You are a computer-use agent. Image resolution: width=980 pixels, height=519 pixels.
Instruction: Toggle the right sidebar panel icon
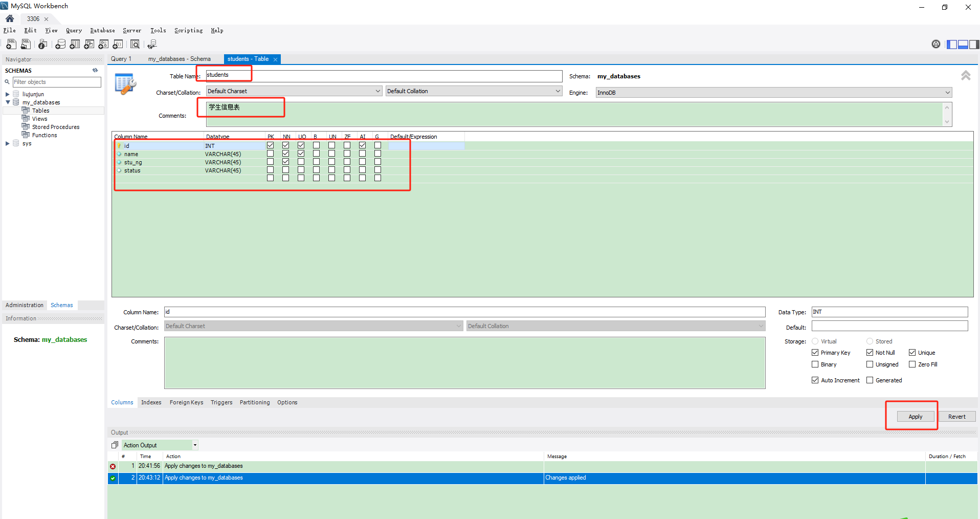tap(973, 45)
